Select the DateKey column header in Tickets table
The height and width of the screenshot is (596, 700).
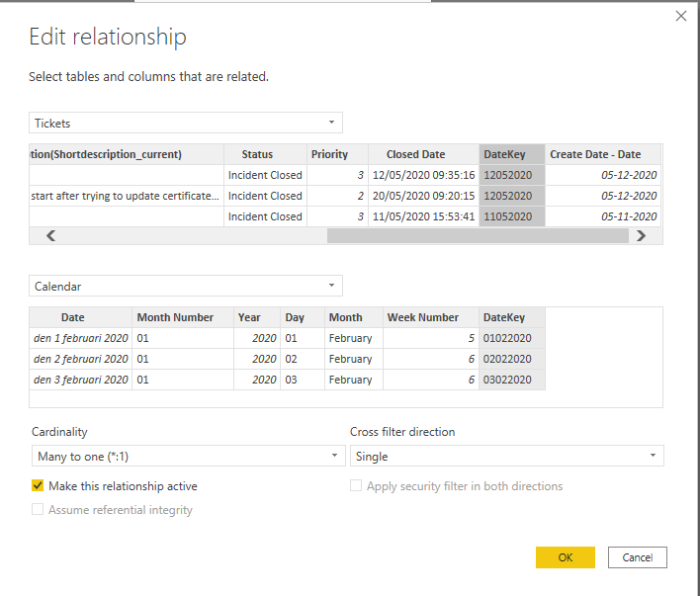tap(512, 154)
